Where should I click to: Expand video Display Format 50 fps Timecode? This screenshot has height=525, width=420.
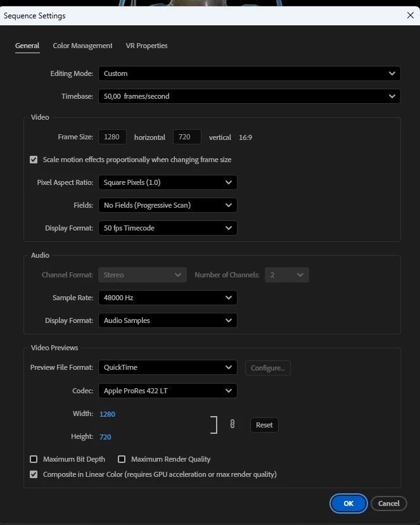click(x=167, y=228)
